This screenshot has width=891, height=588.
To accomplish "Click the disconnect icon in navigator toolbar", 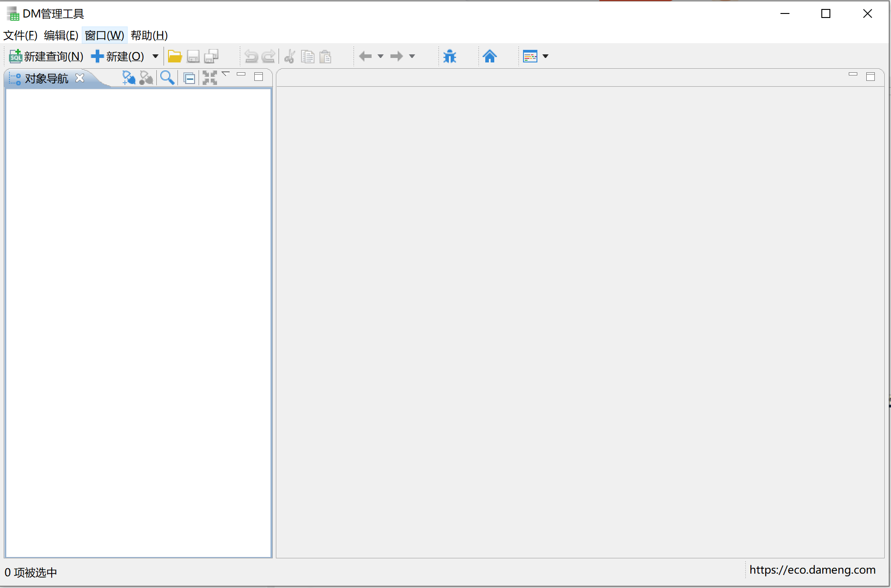I will click(146, 78).
